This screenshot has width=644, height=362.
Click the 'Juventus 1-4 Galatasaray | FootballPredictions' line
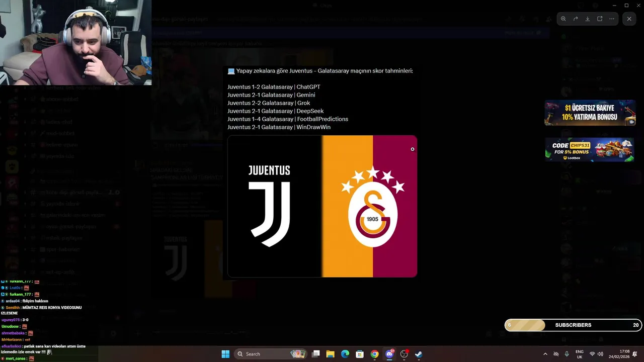(288, 119)
